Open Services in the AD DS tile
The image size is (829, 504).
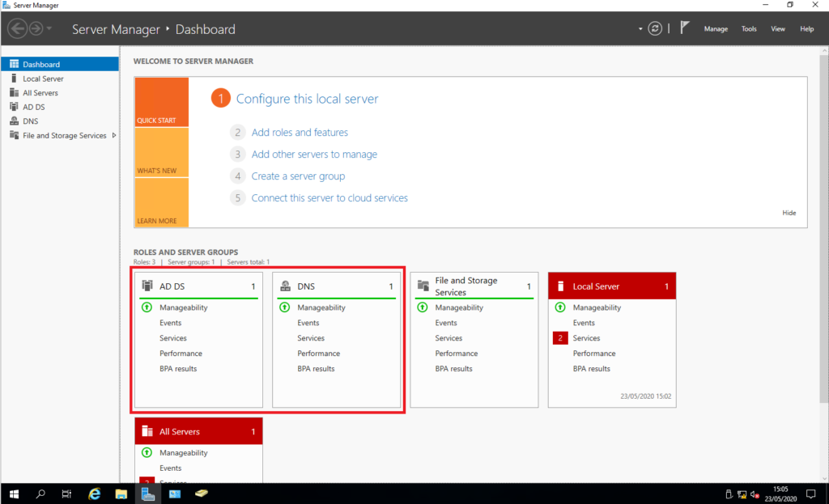click(x=173, y=338)
